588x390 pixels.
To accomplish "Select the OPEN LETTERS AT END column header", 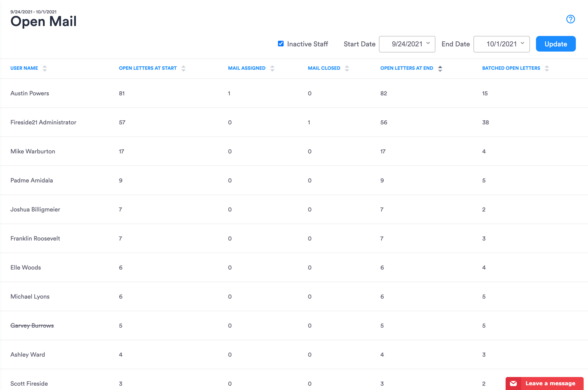I will pyautogui.click(x=406, y=68).
